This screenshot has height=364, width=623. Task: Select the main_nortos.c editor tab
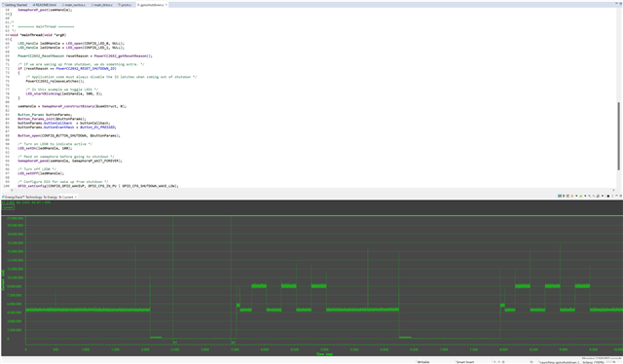coord(74,5)
